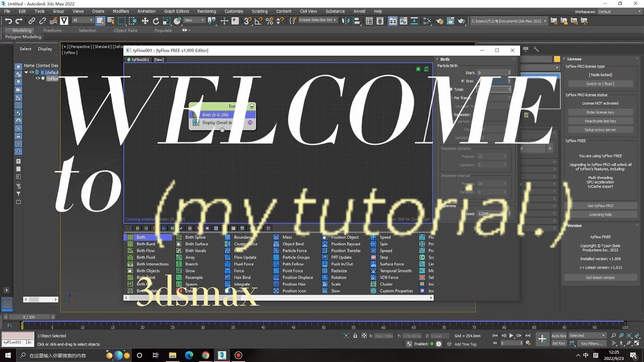Select the Select Object tool
The width and height of the screenshot is (644, 362).
point(100,21)
